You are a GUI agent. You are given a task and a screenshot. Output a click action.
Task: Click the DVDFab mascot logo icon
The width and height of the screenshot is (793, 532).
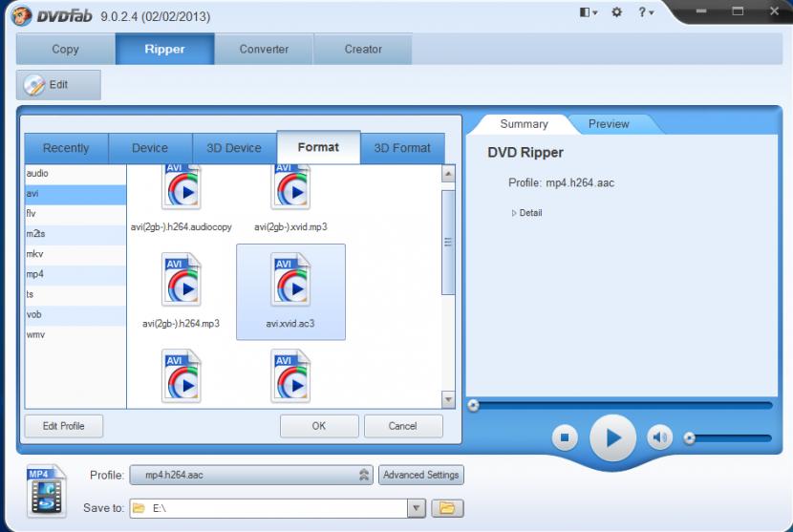(x=22, y=15)
